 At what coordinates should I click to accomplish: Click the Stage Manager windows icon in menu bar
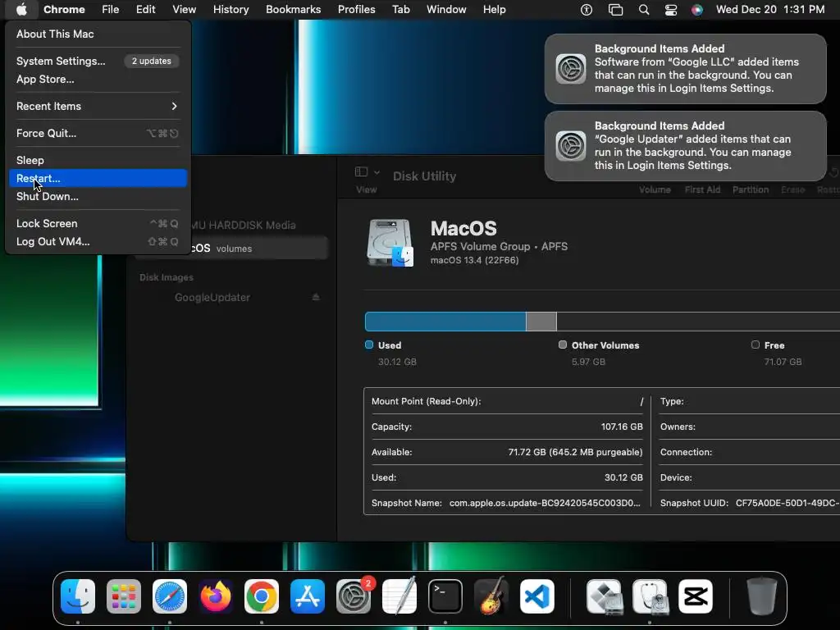615,10
